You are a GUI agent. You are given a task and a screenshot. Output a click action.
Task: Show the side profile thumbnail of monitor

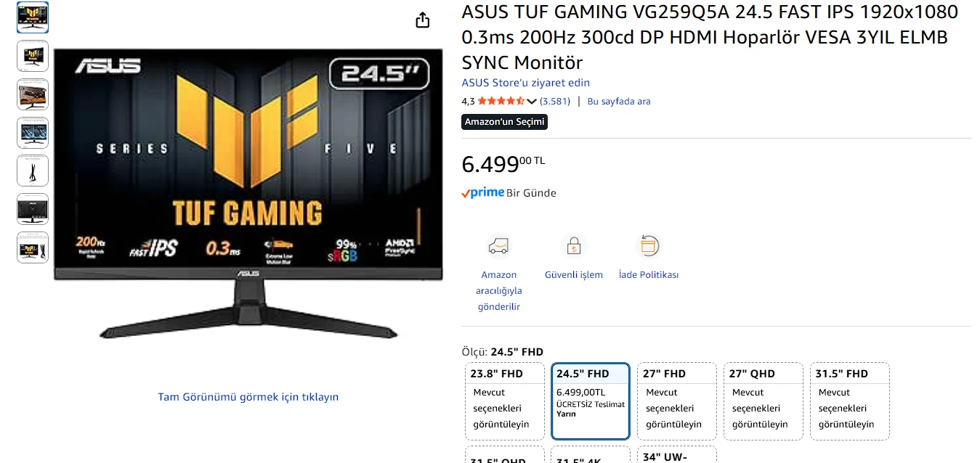coord(33,171)
